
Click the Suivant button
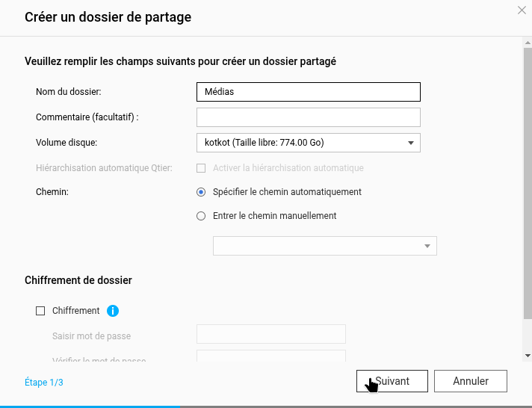[392, 381]
